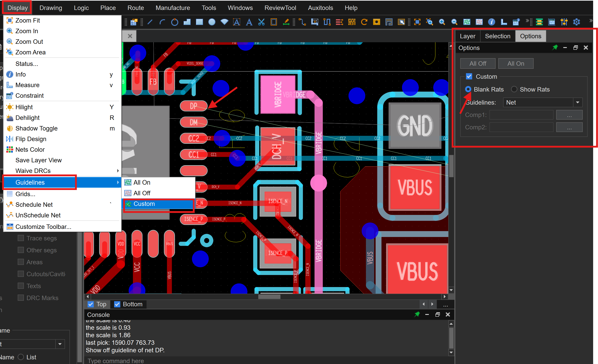
Task: Select the Show Rats radio button
Action: click(x=514, y=89)
